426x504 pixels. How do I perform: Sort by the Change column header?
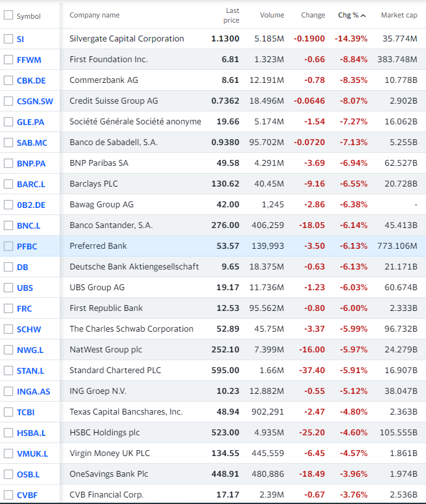[313, 16]
